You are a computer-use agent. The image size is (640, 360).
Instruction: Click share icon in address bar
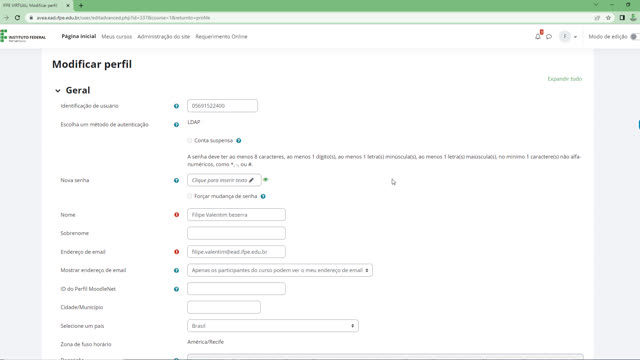click(x=597, y=18)
